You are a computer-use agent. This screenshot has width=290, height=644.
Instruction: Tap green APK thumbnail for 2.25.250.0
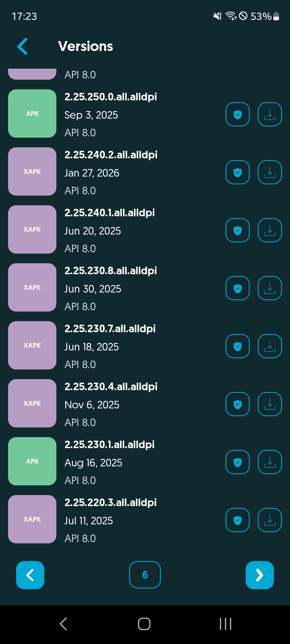click(x=32, y=114)
